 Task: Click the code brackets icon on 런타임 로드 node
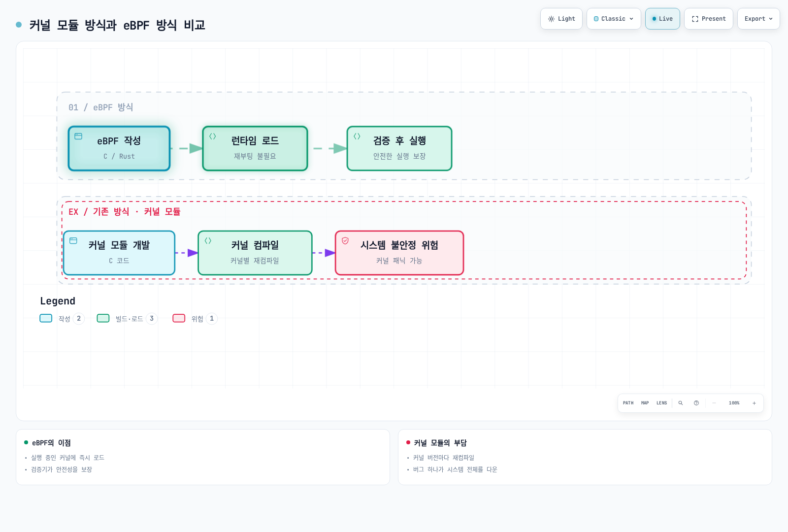click(x=213, y=136)
